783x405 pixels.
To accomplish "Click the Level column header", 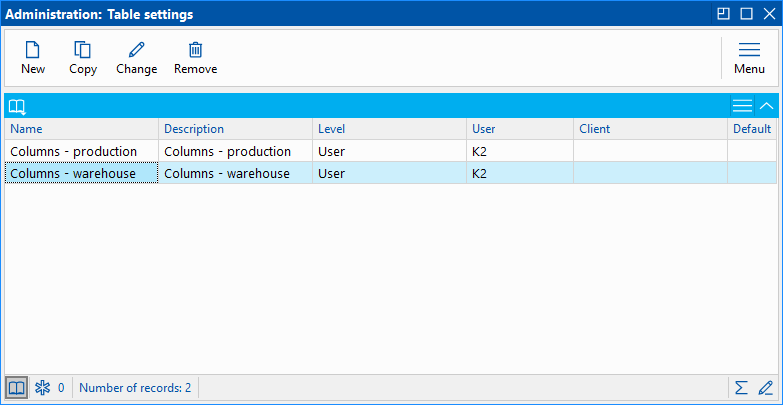I will (390, 129).
